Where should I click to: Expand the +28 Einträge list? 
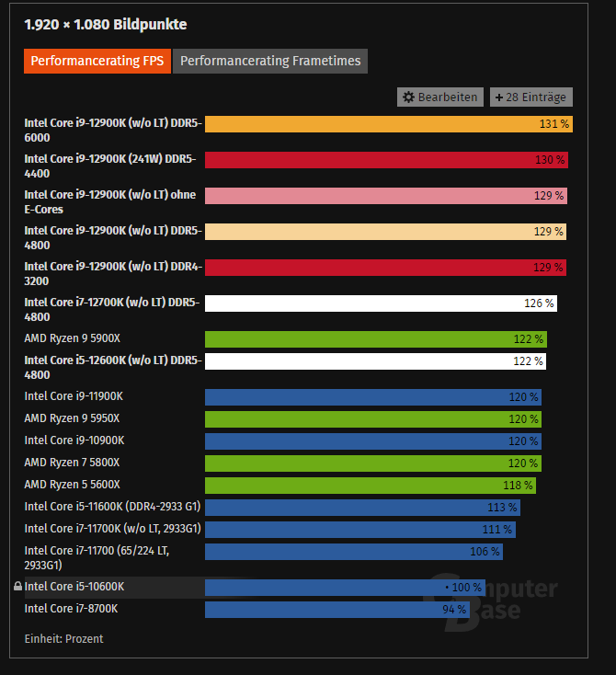coord(531,97)
